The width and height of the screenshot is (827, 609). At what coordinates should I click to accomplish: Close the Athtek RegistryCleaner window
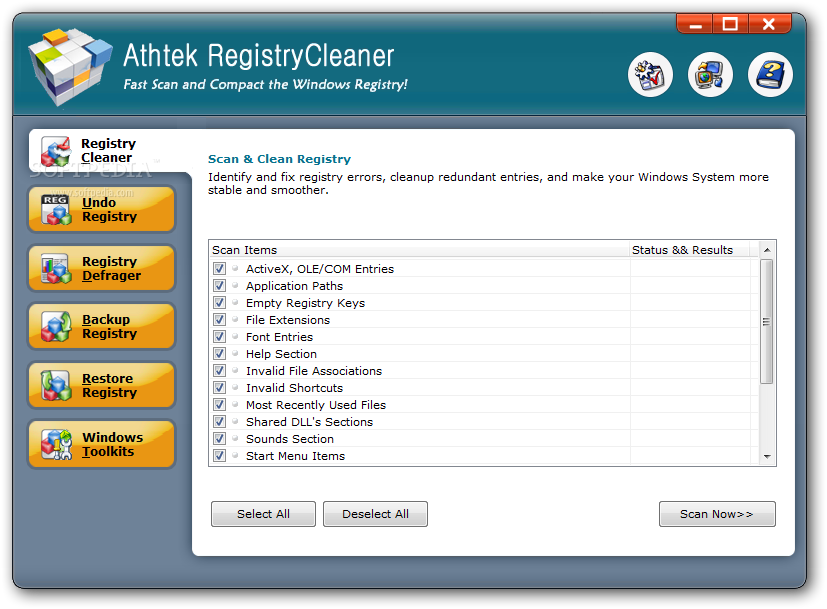[x=769, y=24]
